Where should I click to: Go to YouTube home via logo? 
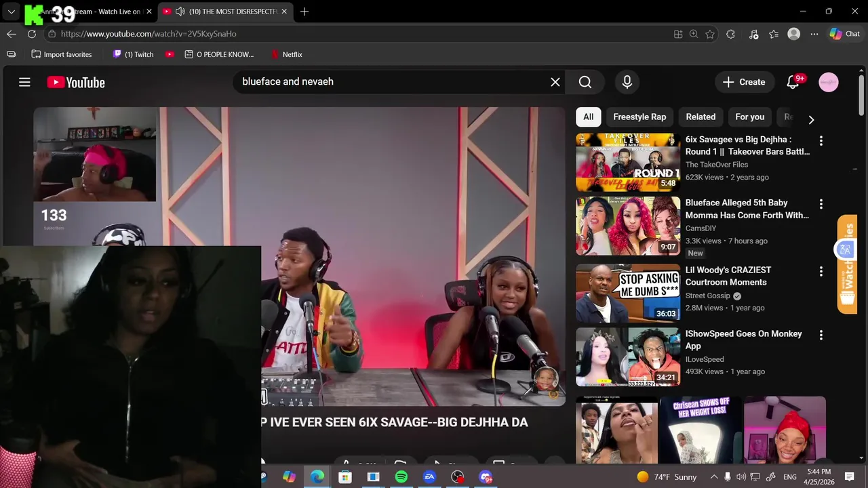[76, 82]
